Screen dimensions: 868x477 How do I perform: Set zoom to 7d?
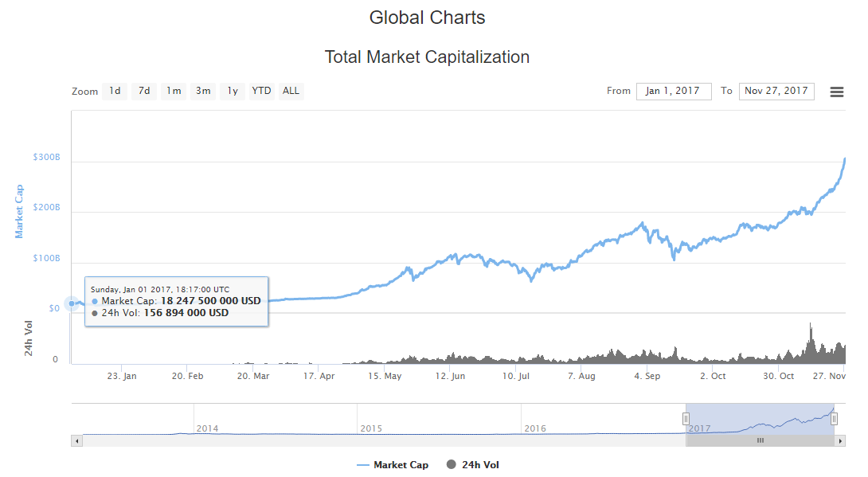click(x=144, y=91)
